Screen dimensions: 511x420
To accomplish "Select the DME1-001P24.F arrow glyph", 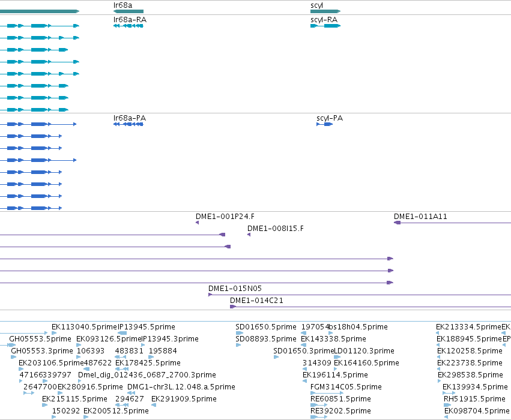I will tap(197, 223).
